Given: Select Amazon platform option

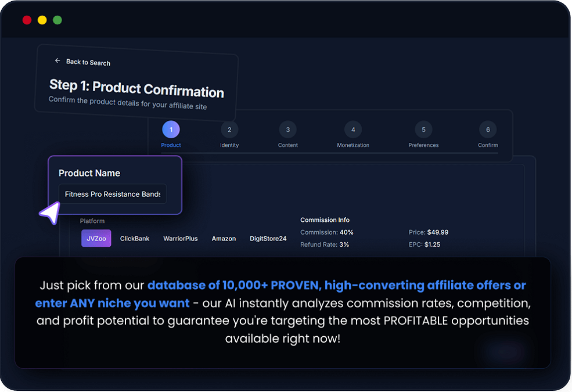Looking at the screenshot, I should point(224,239).
